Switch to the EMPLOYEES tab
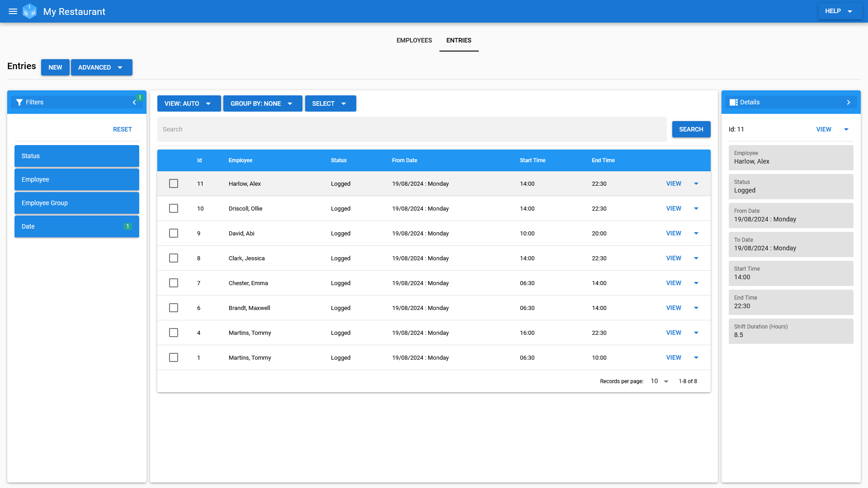This screenshot has height=488, width=868. (414, 40)
